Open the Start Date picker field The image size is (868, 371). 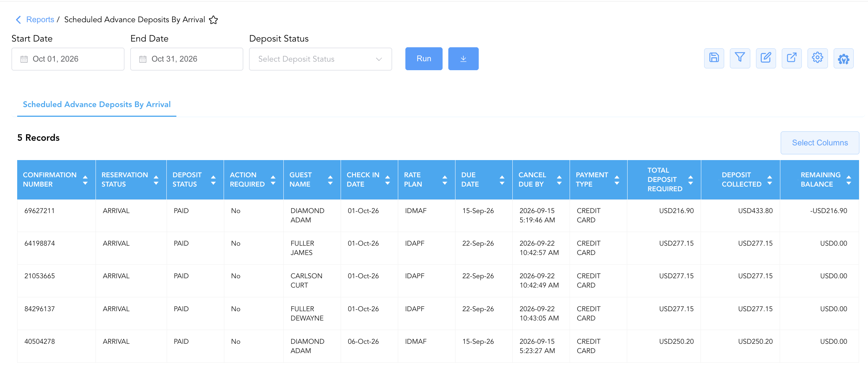tap(68, 59)
